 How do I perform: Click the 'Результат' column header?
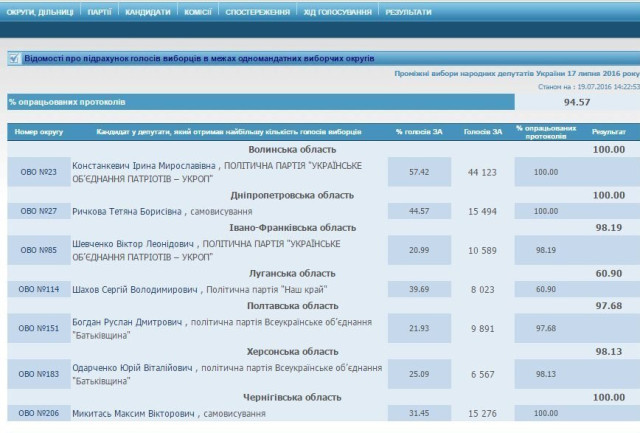tap(603, 132)
